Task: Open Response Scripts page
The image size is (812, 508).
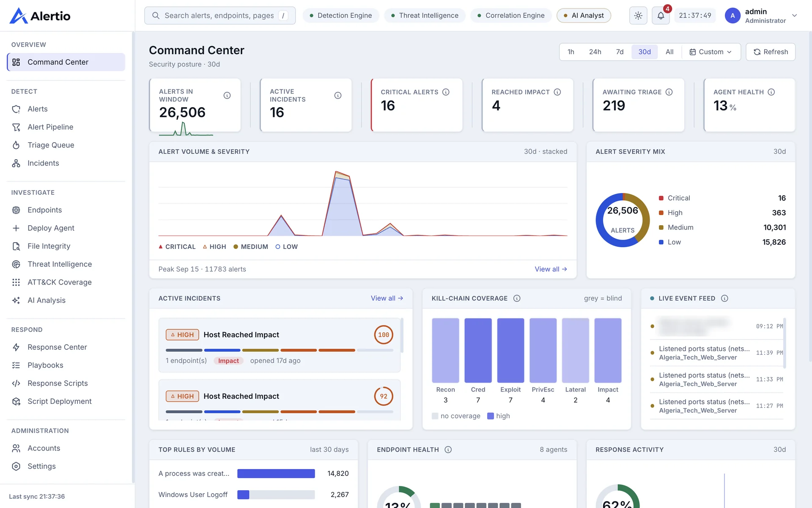Action: 66,384
